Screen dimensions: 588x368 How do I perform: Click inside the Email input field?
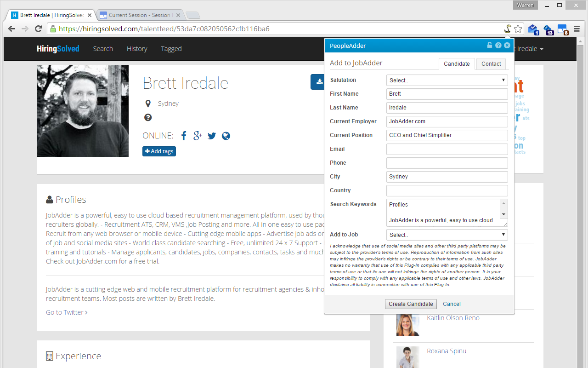(x=447, y=149)
